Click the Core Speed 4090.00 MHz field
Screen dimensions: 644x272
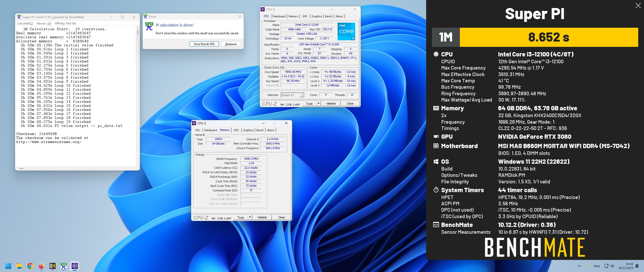293,72
